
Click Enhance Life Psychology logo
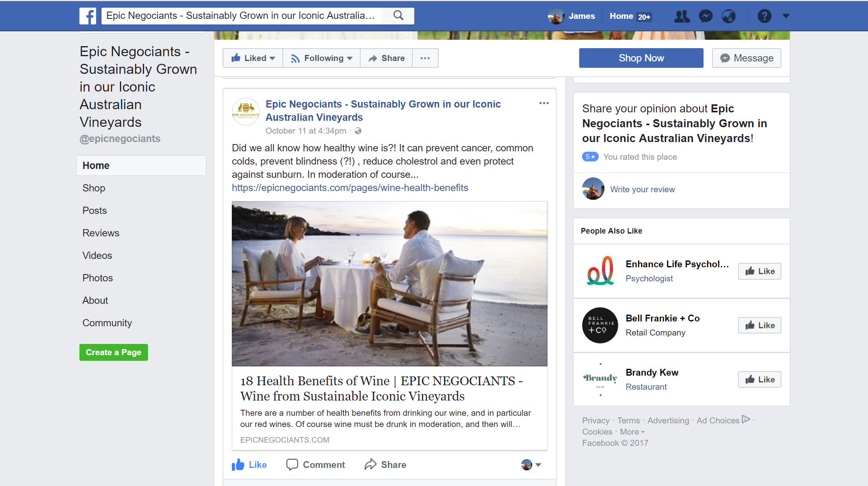[x=600, y=271]
